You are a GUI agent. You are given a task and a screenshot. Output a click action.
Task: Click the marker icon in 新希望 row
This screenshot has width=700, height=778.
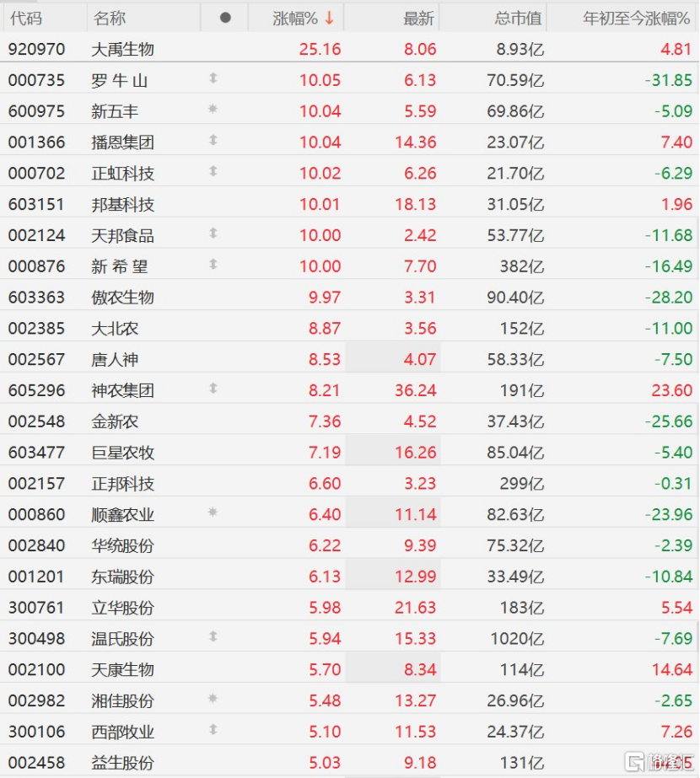click(x=213, y=264)
